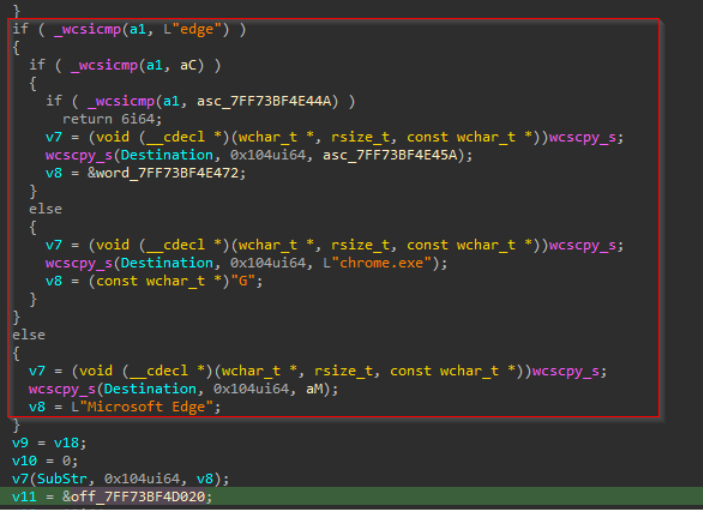Select asc_7FF73BF4E45A argument

(x=390, y=155)
